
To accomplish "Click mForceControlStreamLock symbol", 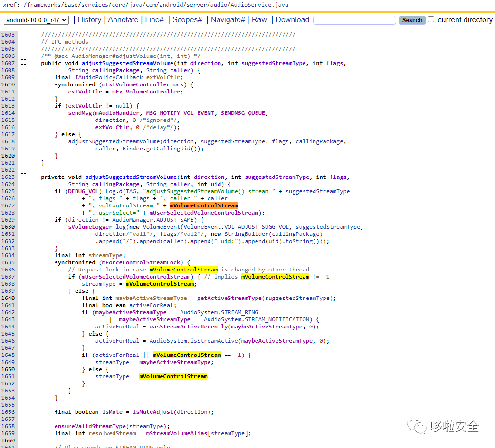I will pyautogui.click(x=141, y=262).
